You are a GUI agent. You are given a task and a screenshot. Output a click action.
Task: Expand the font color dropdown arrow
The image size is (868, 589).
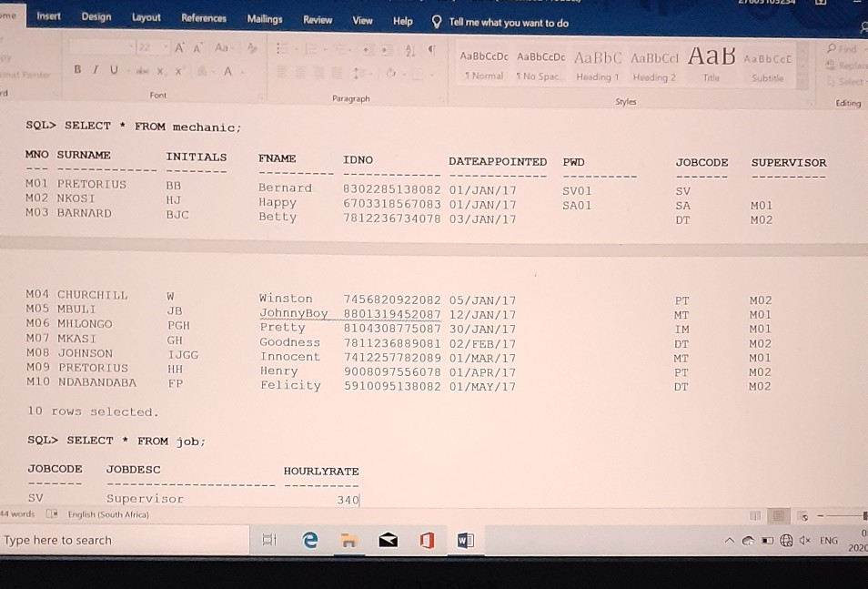coord(242,71)
